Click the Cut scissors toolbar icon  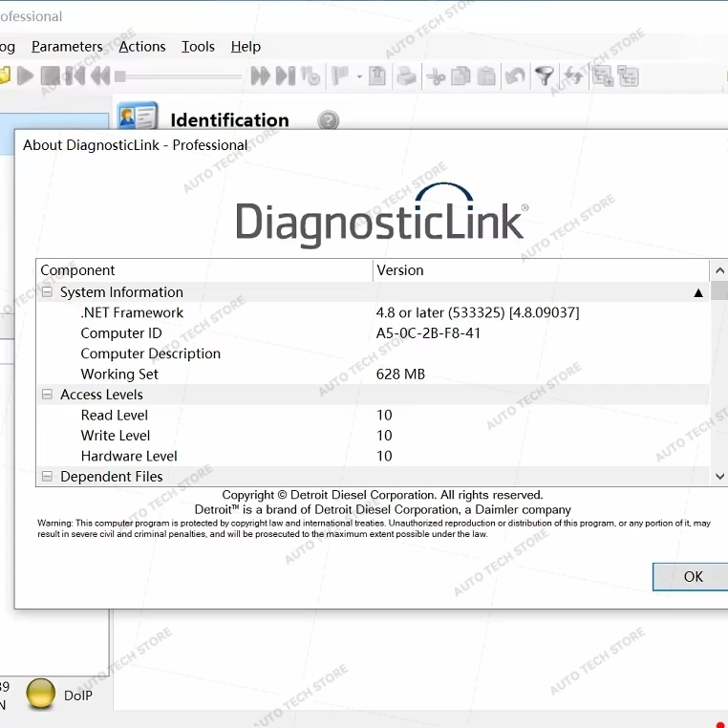coord(436,76)
